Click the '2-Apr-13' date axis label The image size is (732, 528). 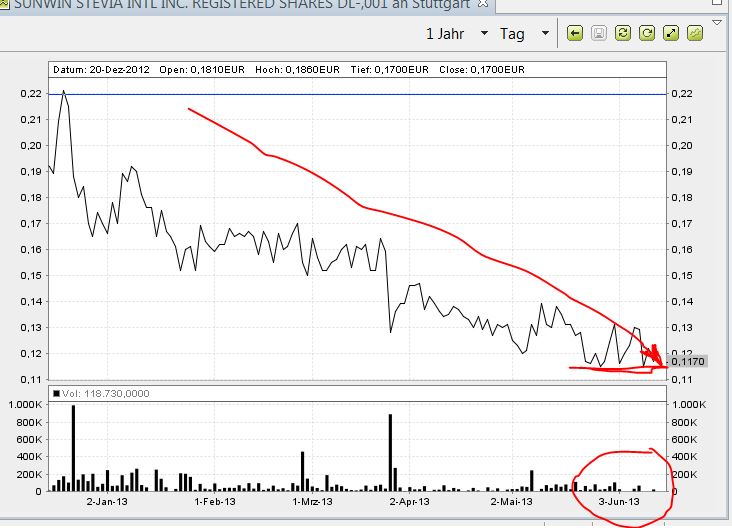click(409, 502)
